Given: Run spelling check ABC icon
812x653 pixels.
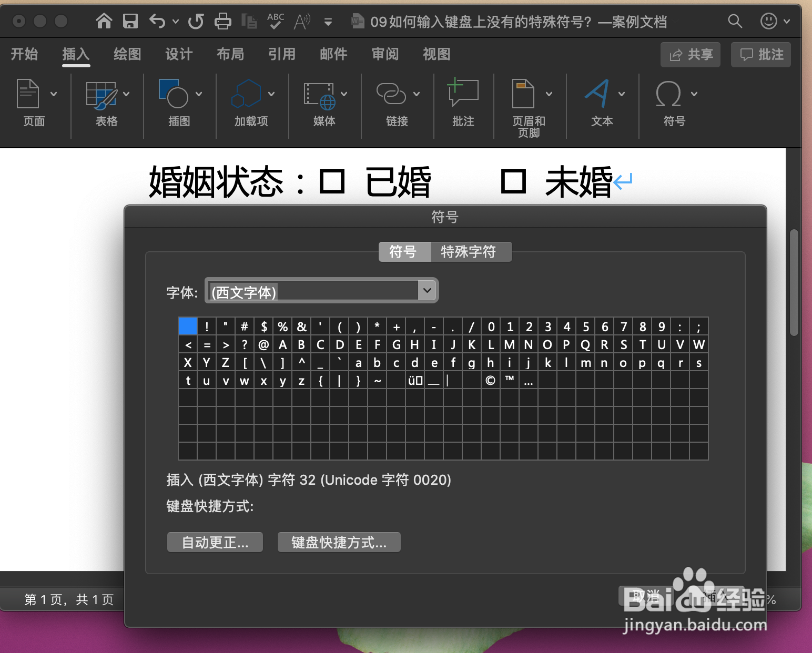Looking at the screenshot, I should (276, 21).
